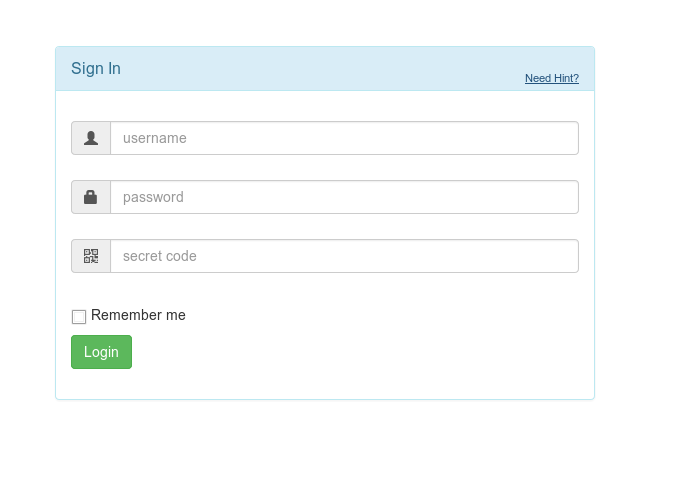Screen dimensions: 693x492
Task: Focus the username input field
Action: pos(344,138)
